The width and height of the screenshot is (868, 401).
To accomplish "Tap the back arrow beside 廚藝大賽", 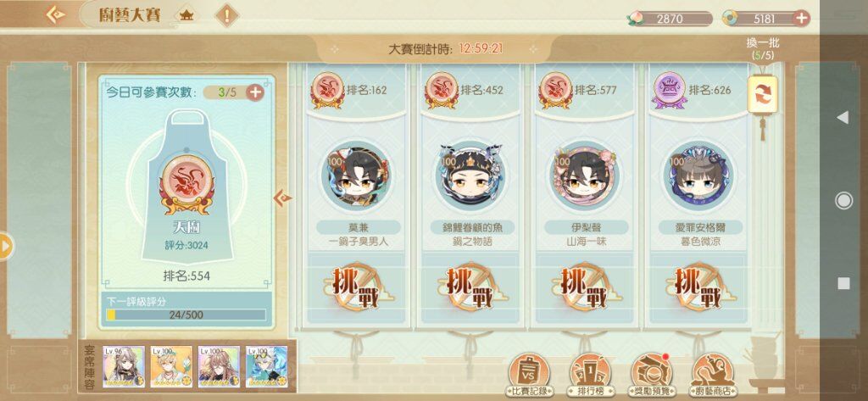I will [55, 15].
